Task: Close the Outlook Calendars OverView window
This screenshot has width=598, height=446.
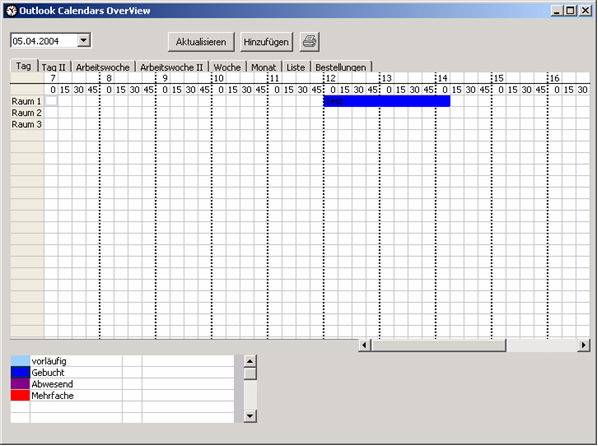Action: coord(585,11)
